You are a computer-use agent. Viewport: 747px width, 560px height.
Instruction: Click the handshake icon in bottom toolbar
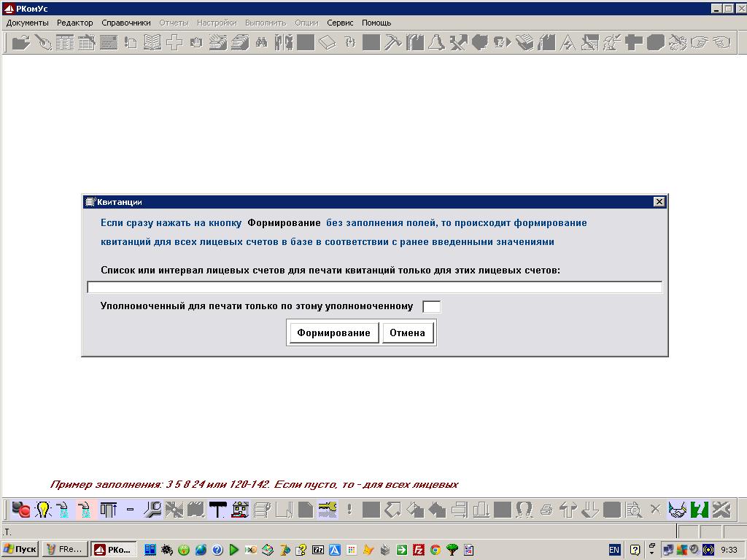pos(678,510)
